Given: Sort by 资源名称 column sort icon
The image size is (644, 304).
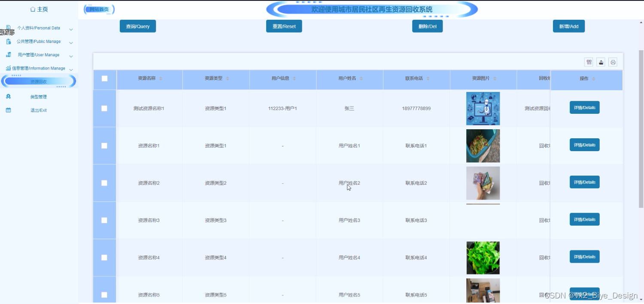Looking at the screenshot, I should pyautogui.click(x=161, y=79).
